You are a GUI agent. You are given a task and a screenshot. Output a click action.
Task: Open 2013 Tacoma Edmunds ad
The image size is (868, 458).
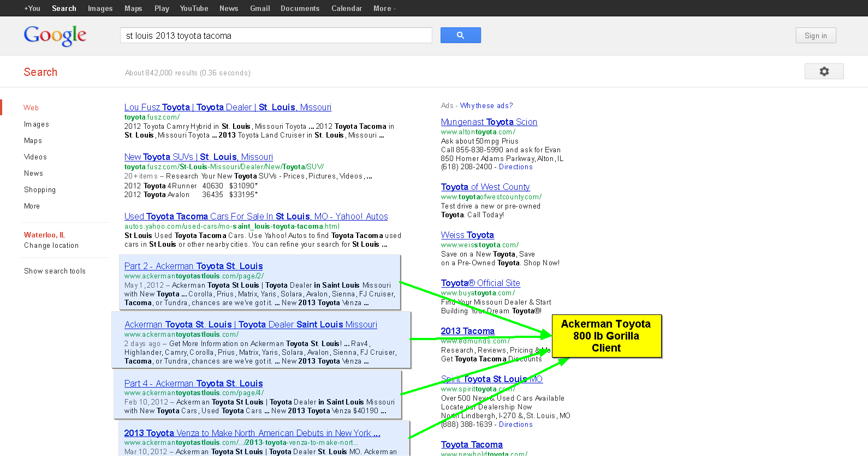point(467,331)
